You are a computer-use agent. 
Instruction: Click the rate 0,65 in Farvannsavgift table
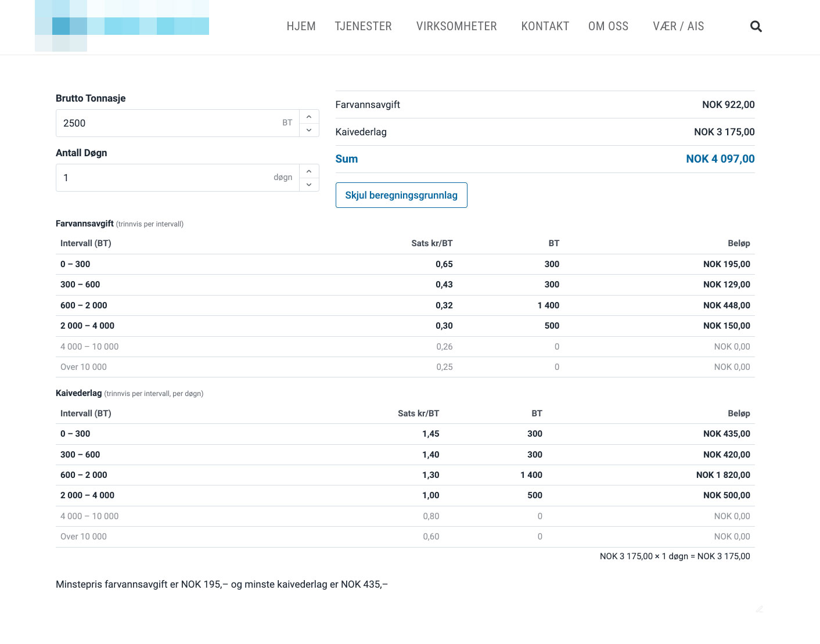[444, 264]
